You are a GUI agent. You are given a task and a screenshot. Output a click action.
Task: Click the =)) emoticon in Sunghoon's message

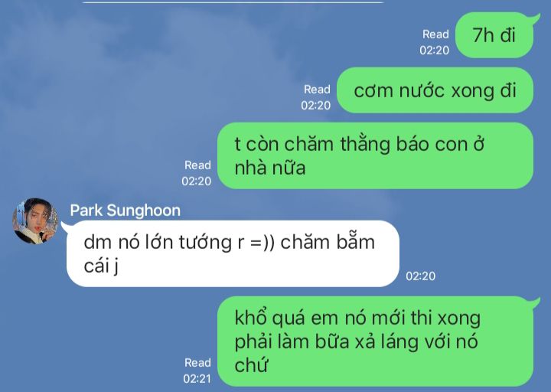point(262,243)
